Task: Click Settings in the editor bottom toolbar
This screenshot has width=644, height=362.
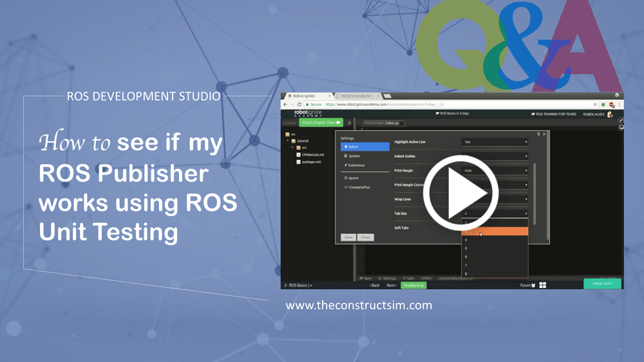Action: (387, 279)
